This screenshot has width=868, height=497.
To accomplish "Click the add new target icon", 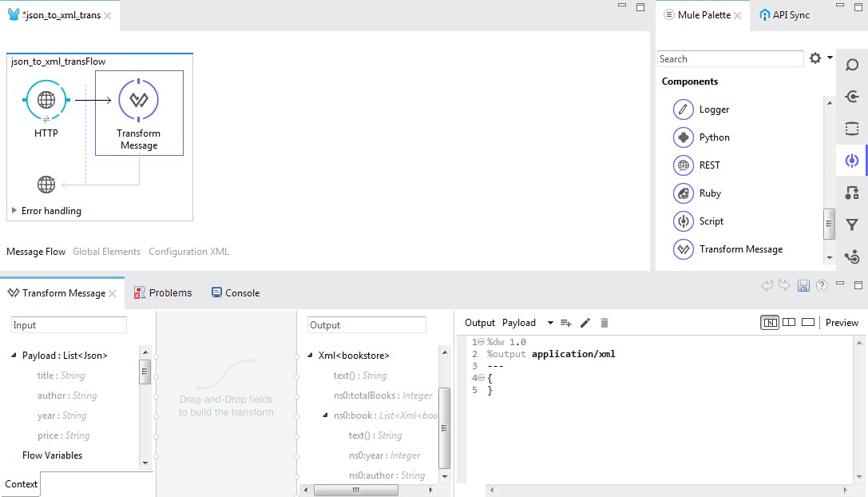I will pos(565,323).
